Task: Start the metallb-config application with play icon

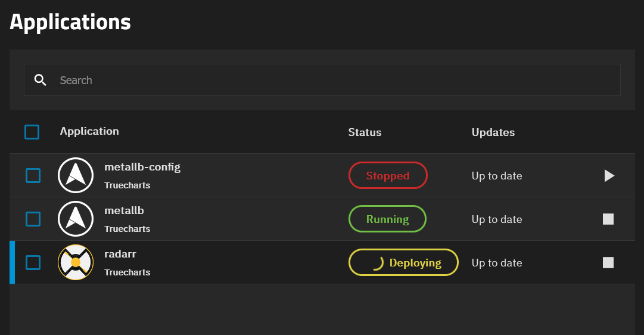Action: (609, 175)
